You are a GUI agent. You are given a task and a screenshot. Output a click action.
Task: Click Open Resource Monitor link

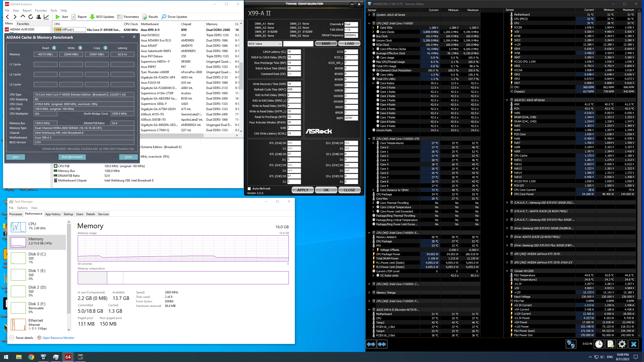[58, 338]
